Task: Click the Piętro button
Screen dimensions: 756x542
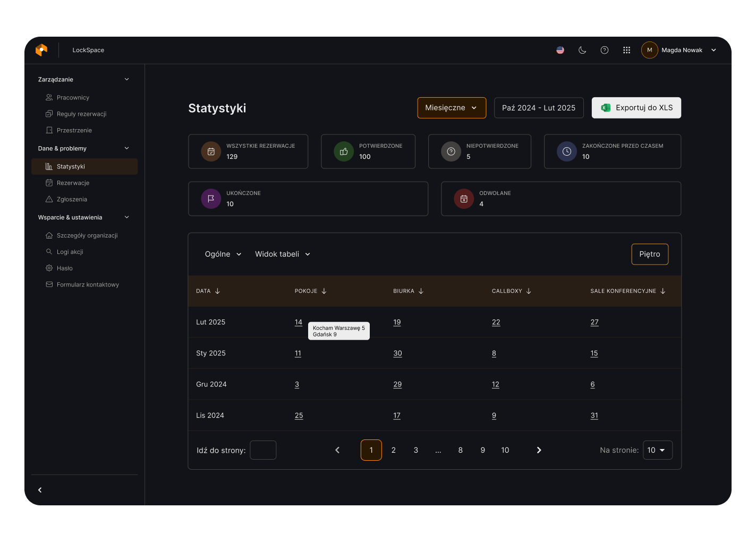Action: 650,254
